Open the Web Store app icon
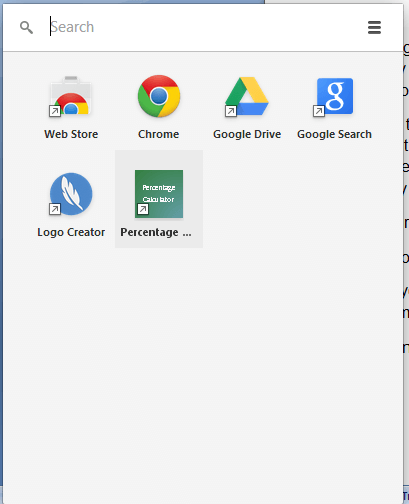Screen dimensions: 409x504 coord(71,96)
